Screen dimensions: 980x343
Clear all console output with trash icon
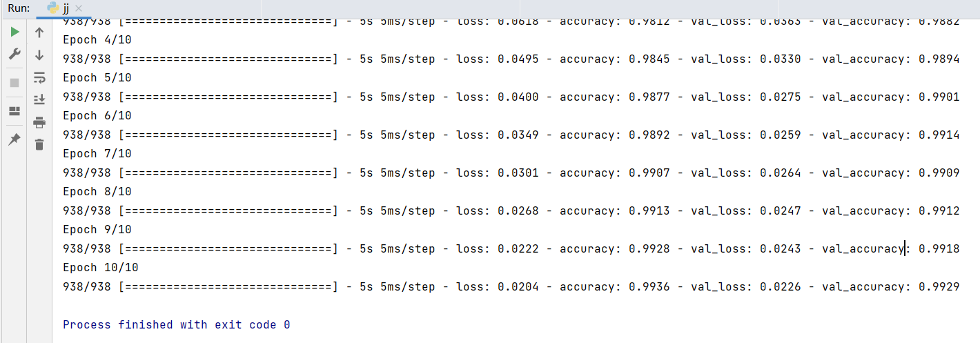pyautogui.click(x=39, y=144)
